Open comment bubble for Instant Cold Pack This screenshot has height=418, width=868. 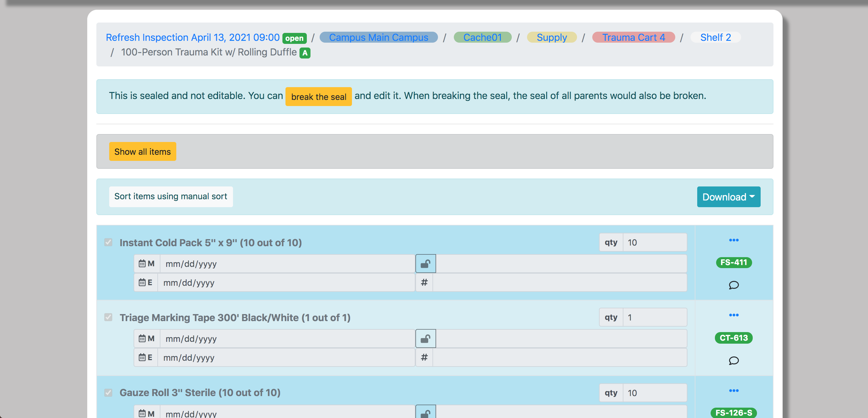733,285
